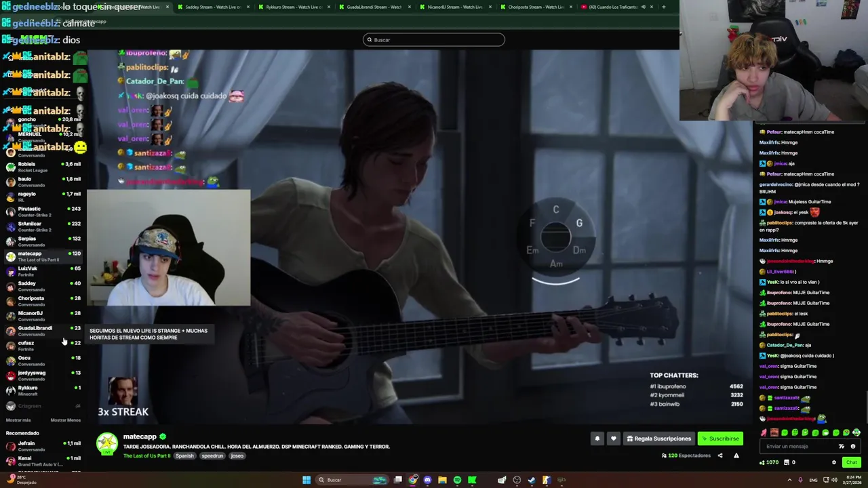868x488 pixels.
Task: Open Discord from the taskbar
Action: 427,480
